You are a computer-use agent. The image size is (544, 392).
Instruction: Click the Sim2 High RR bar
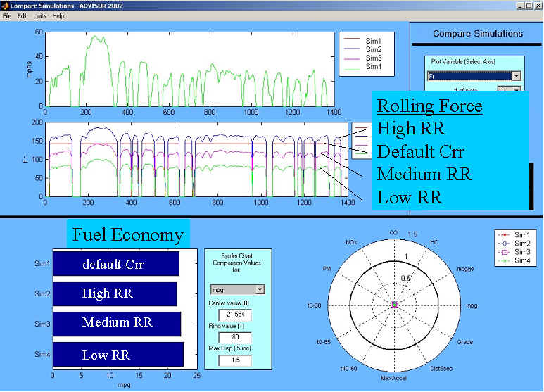click(x=115, y=293)
